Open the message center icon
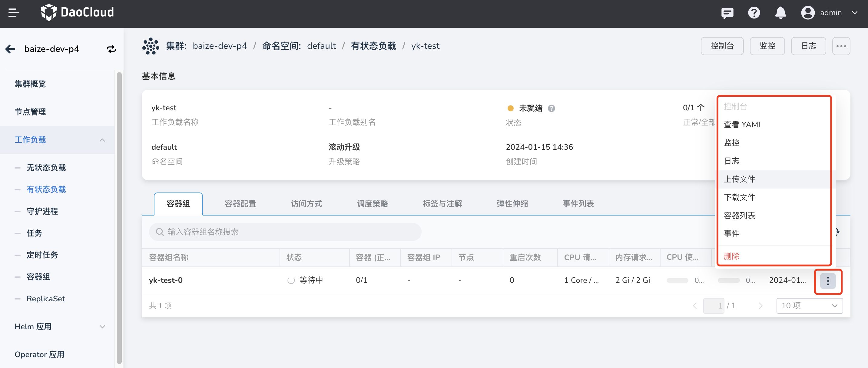The image size is (868, 368). click(727, 13)
